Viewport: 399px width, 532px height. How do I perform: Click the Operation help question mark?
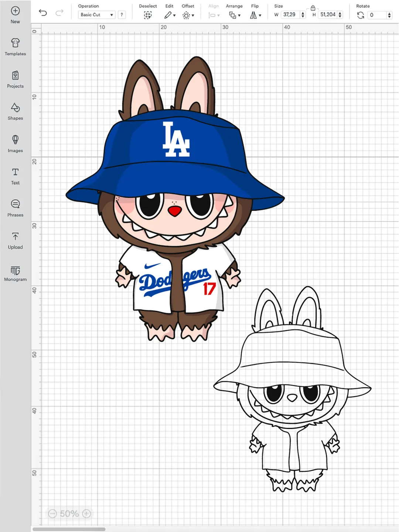[122, 15]
